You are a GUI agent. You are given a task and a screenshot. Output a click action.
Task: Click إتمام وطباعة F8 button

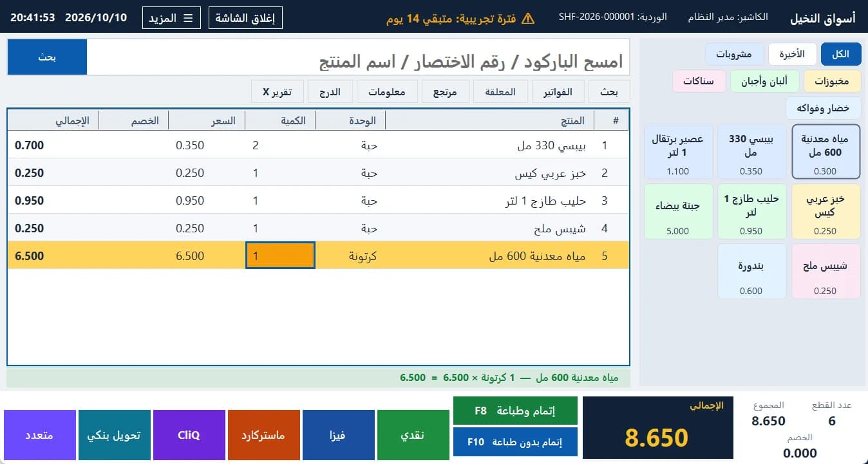tap(515, 411)
